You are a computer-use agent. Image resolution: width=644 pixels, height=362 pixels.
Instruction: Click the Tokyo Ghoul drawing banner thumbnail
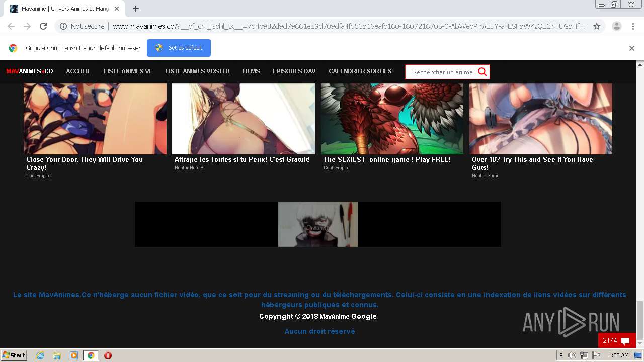pyautogui.click(x=318, y=224)
